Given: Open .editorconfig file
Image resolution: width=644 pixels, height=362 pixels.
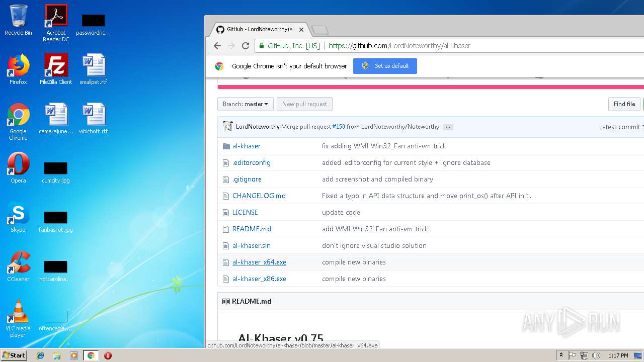Looking at the screenshot, I should 252,162.
